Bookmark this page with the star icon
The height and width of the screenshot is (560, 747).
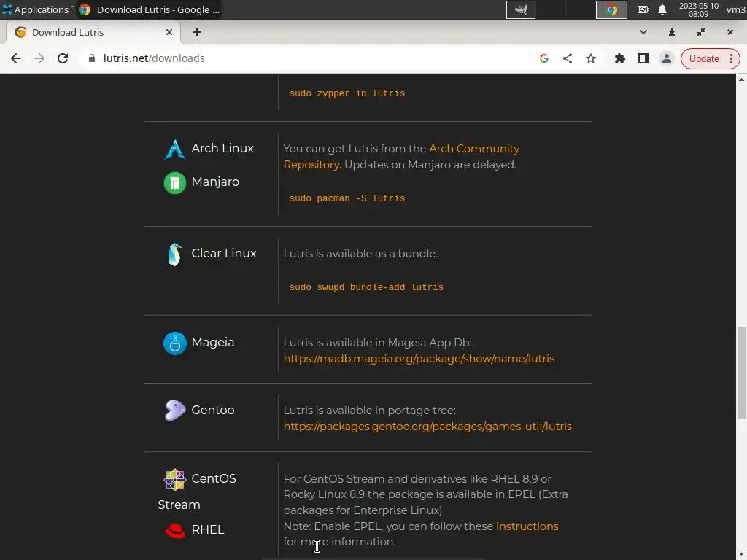click(591, 58)
